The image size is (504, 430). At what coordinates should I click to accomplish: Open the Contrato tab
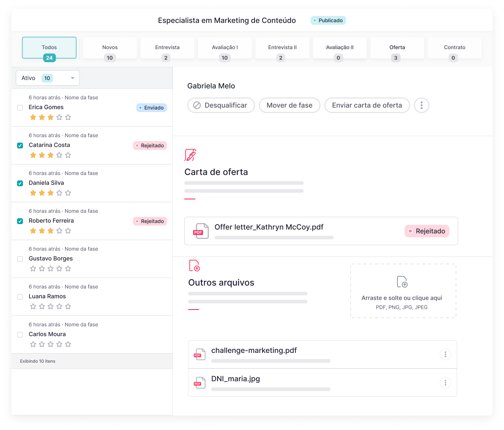click(x=455, y=48)
